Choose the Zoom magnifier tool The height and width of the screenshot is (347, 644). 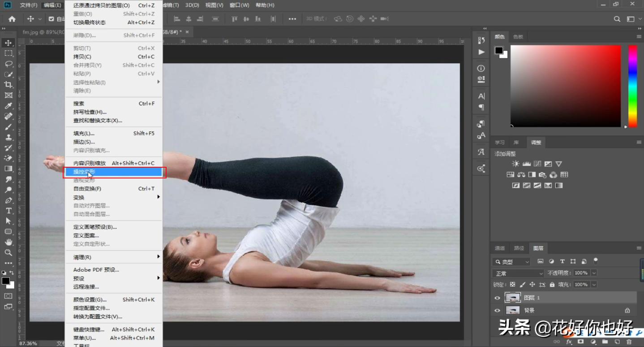coord(8,252)
